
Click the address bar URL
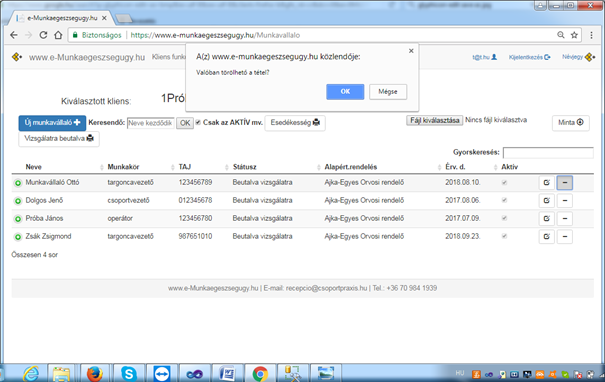pyautogui.click(x=215, y=35)
